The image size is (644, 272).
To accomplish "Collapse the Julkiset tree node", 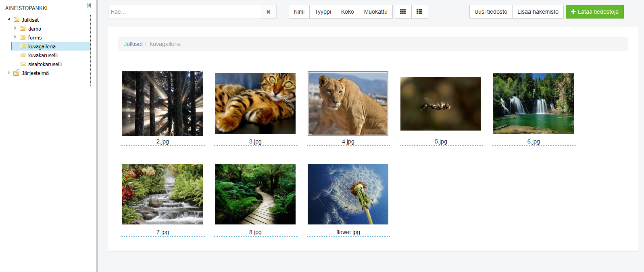I will coord(9,19).
